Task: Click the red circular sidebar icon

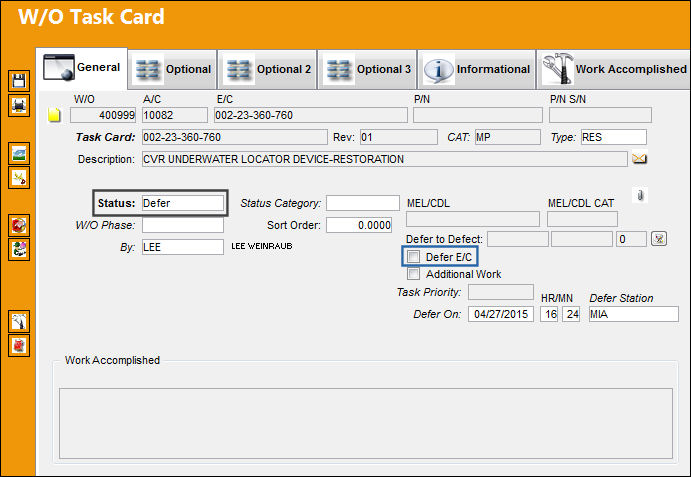Action: pyautogui.click(x=19, y=225)
